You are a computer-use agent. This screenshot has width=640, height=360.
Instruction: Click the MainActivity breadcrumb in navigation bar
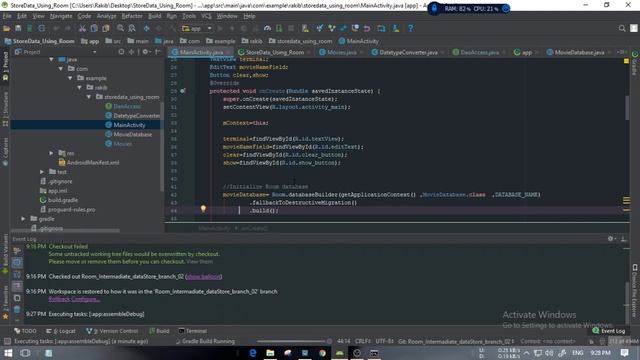(x=359, y=41)
